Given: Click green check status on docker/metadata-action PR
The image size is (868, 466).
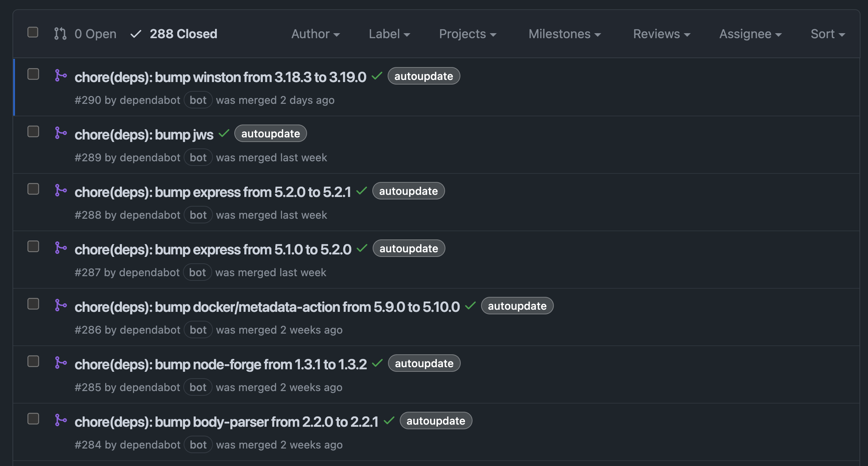Looking at the screenshot, I should pos(470,306).
